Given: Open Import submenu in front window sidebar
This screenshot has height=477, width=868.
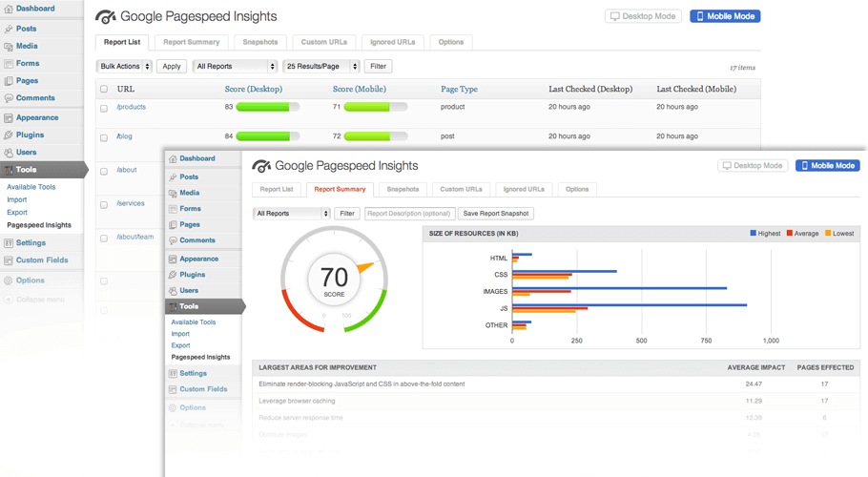Looking at the screenshot, I should point(180,334).
